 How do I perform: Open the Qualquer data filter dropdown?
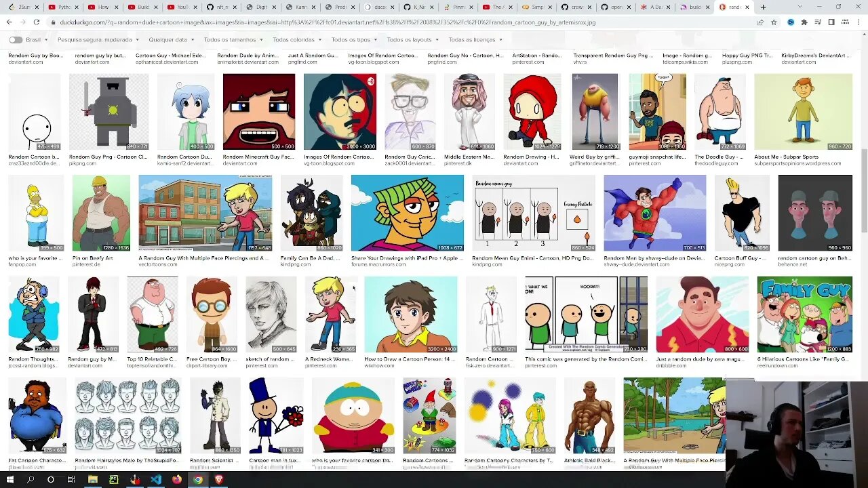(x=170, y=40)
